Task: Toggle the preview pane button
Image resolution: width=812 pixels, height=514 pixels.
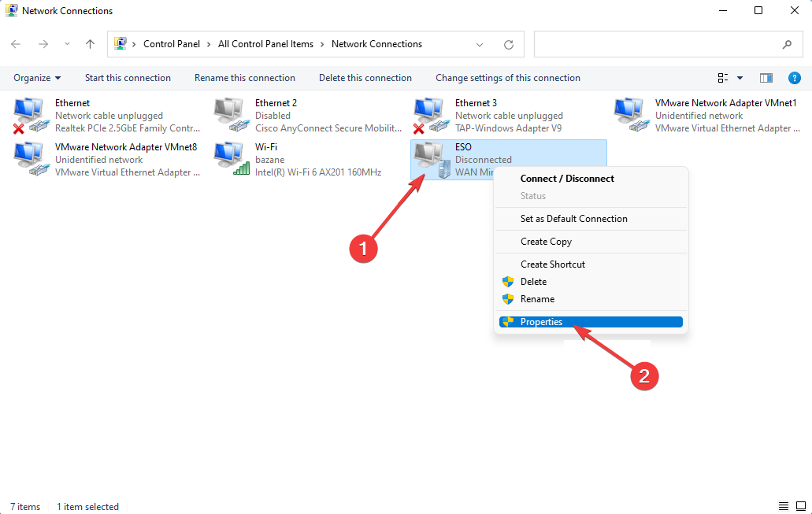Action: (766, 78)
